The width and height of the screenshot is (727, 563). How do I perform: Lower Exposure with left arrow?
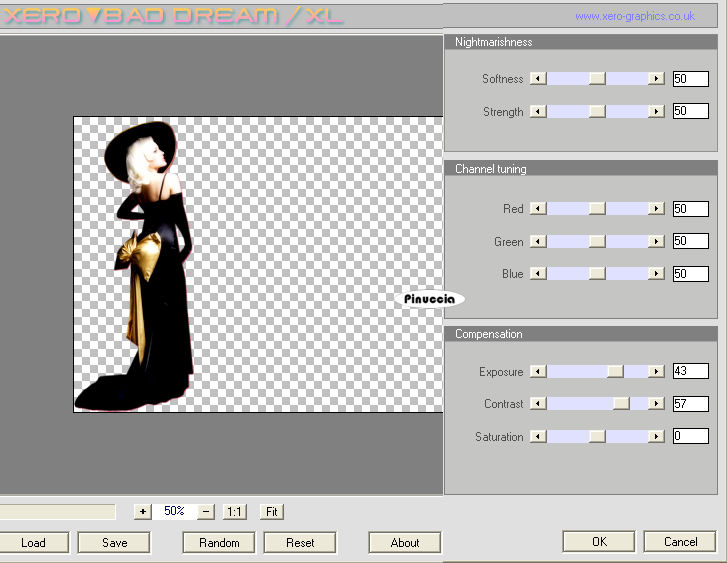tap(538, 371)
